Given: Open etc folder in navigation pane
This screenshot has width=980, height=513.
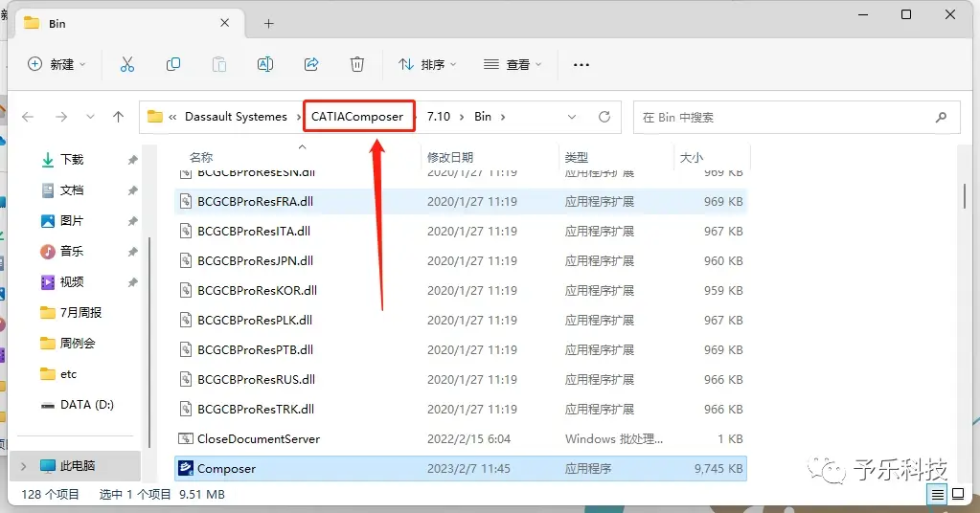Looking at the screenshot, I should click(x=68, y=374).
